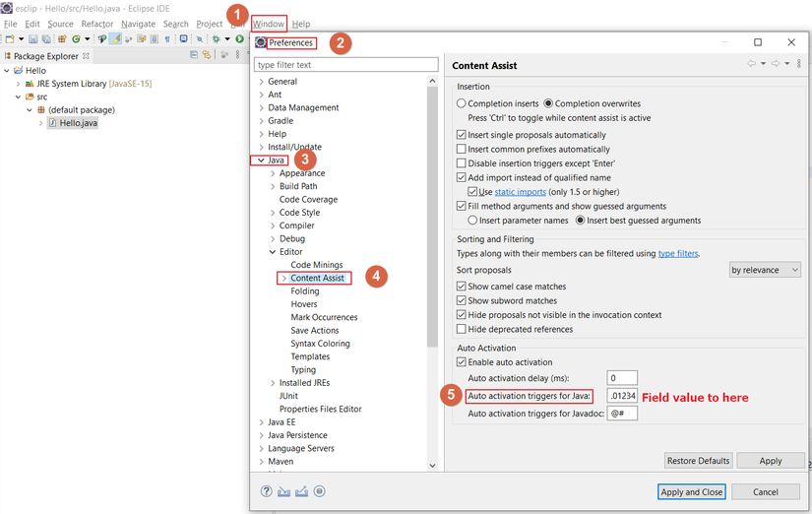Click Link with Editor in Package Explorer
Image resolution: width=812 pixels, height=514 pixels.
(x=207, y=55)
